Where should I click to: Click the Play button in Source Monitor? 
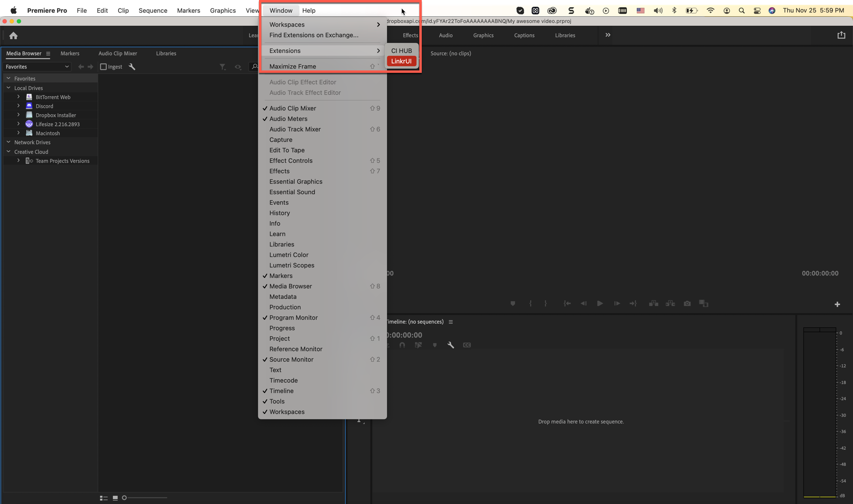(600, 304)
